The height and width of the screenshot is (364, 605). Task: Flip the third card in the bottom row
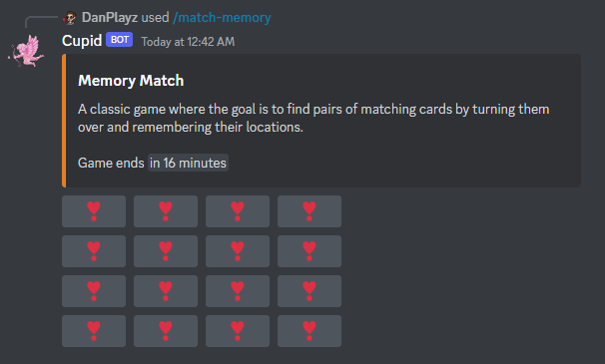(238, 331)
